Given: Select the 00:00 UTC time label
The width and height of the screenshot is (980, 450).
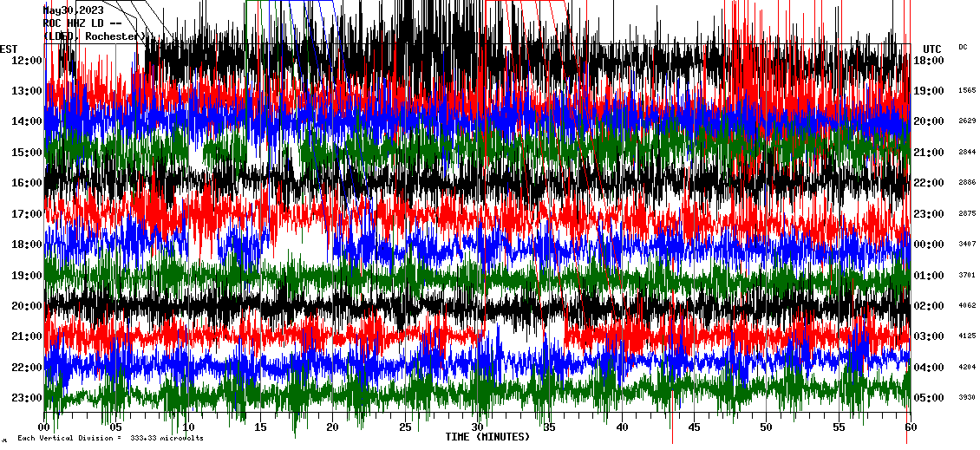Looking at the screenshot, I should click(x=929, y=245).
